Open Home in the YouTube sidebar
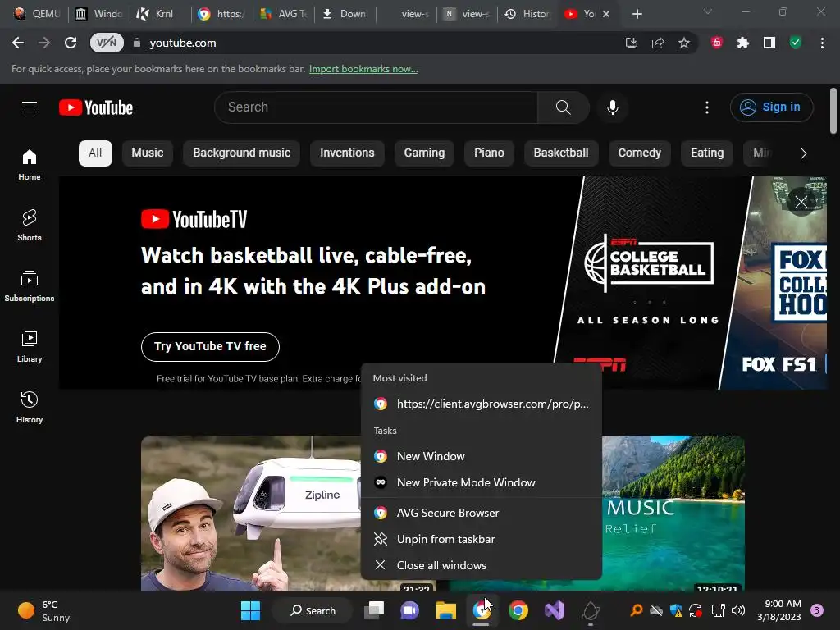The image size is (840, 630). click(x=30, y=164)
